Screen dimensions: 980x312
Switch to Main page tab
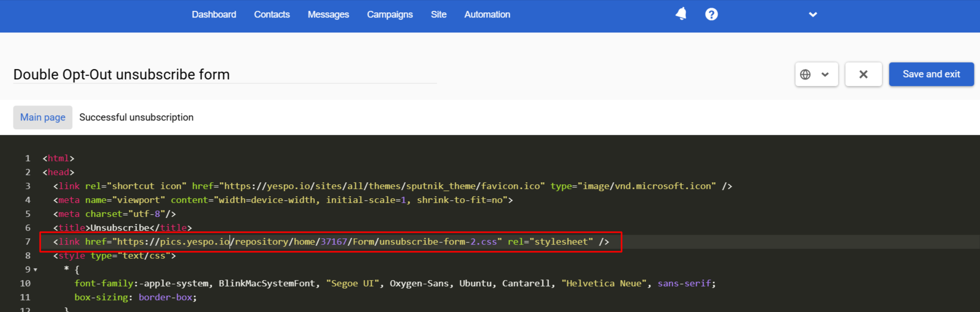point(43,117)
